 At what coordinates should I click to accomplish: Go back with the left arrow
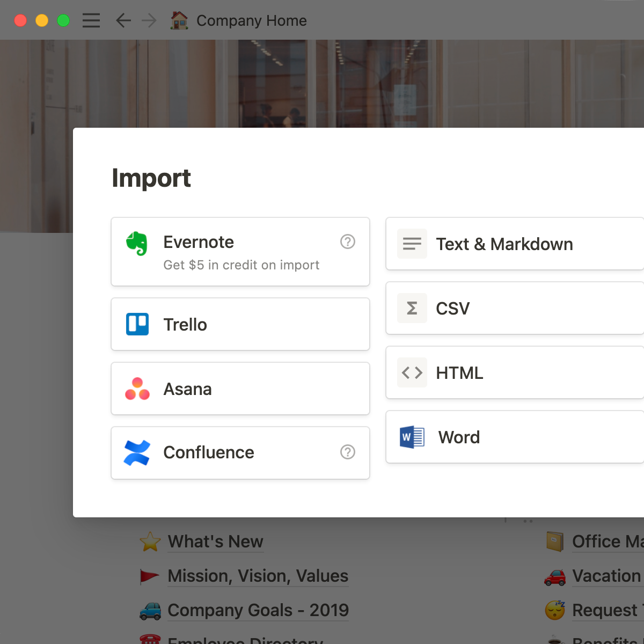(123, 20)
